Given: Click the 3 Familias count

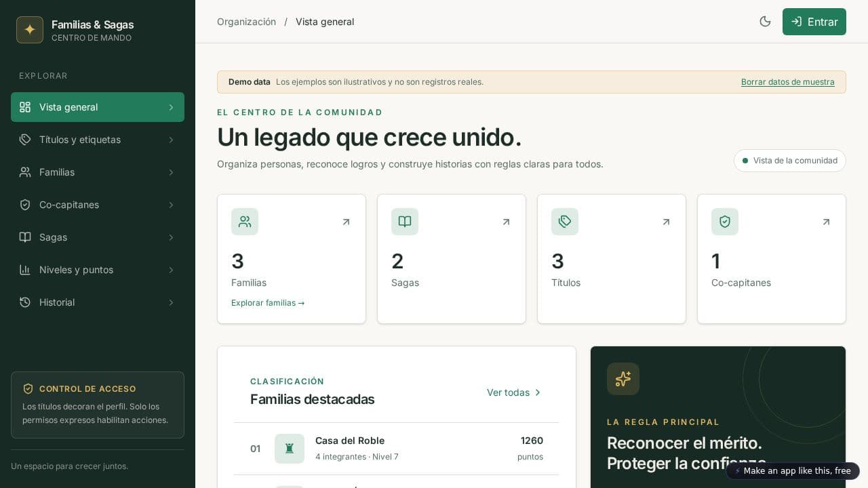Looking at the screenshot, I should (x=237, y=261).
